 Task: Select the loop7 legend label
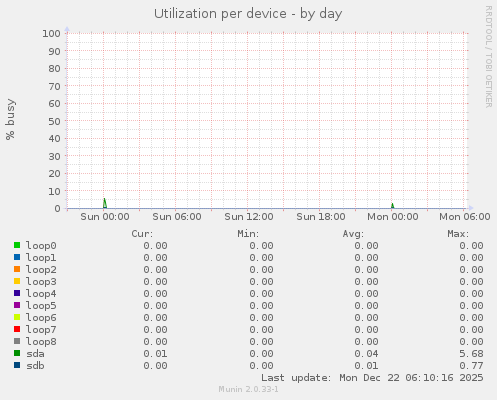point(41,330)
